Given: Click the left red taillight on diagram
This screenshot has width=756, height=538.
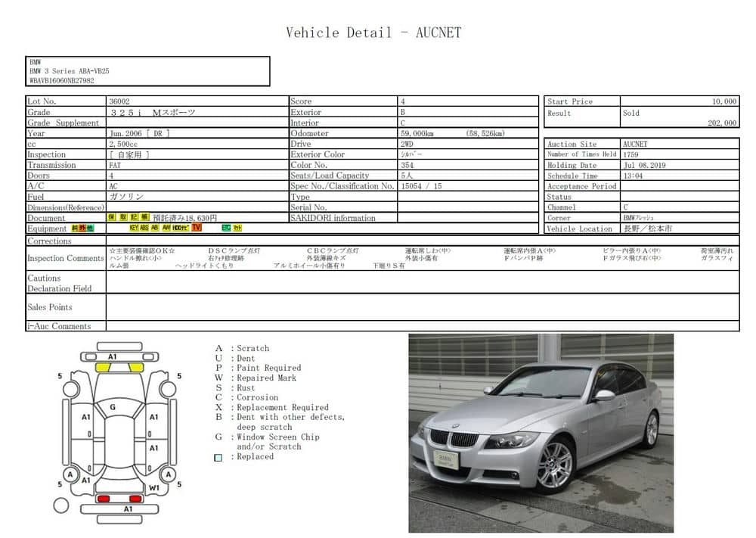Looking at the screenshot, I should coord(103,499).
